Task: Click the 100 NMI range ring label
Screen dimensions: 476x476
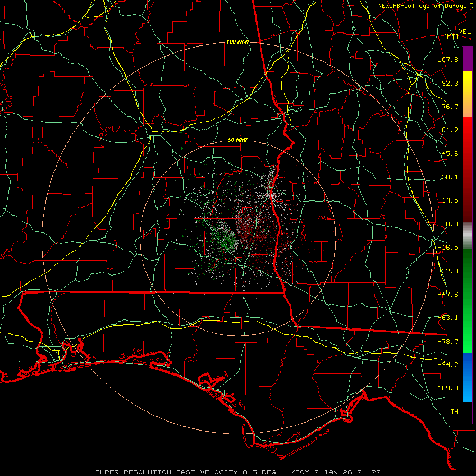Action: coord(237,42)
